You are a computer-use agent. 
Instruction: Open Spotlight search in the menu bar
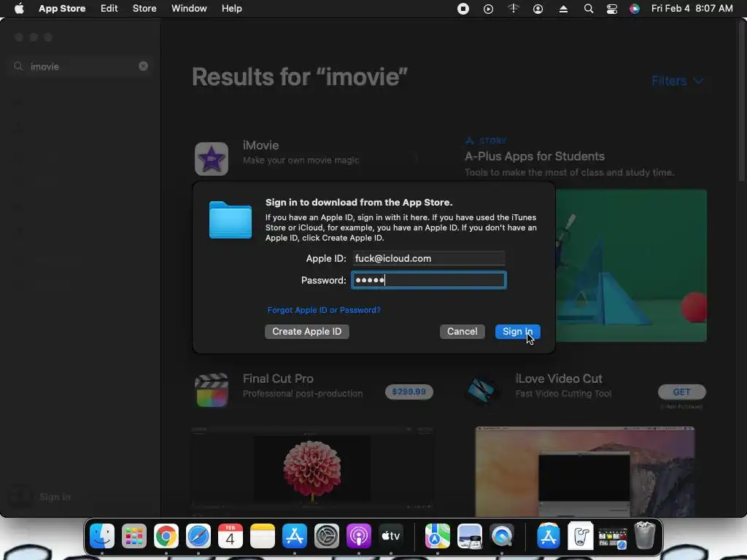(589, 9)
